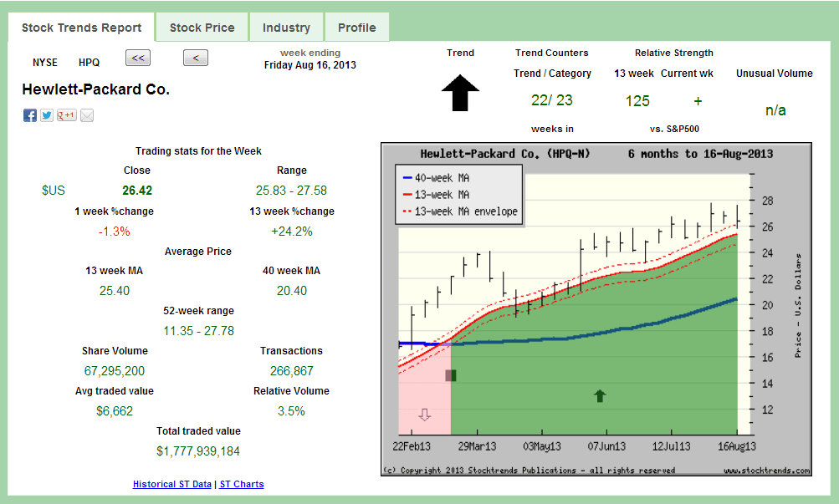Click the trend change marker squares on chart
Viewport: 839px width, 504px height.
(x=451, y=375)
